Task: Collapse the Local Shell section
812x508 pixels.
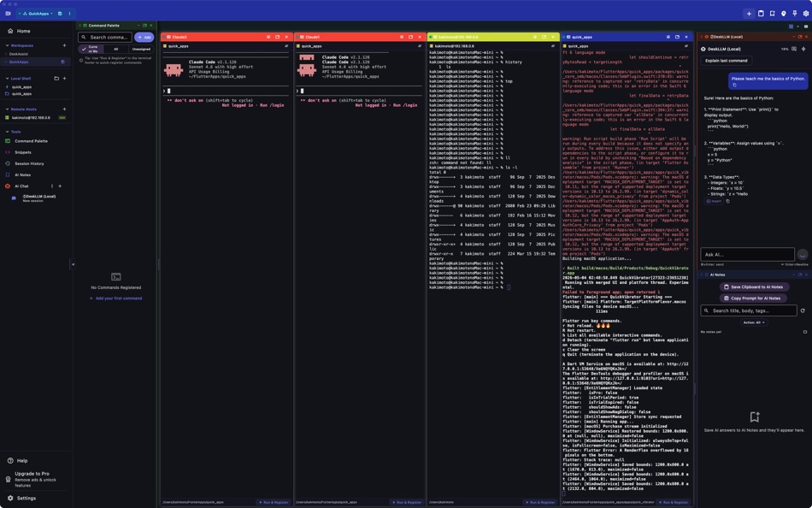Action: (x=7, y=79)
